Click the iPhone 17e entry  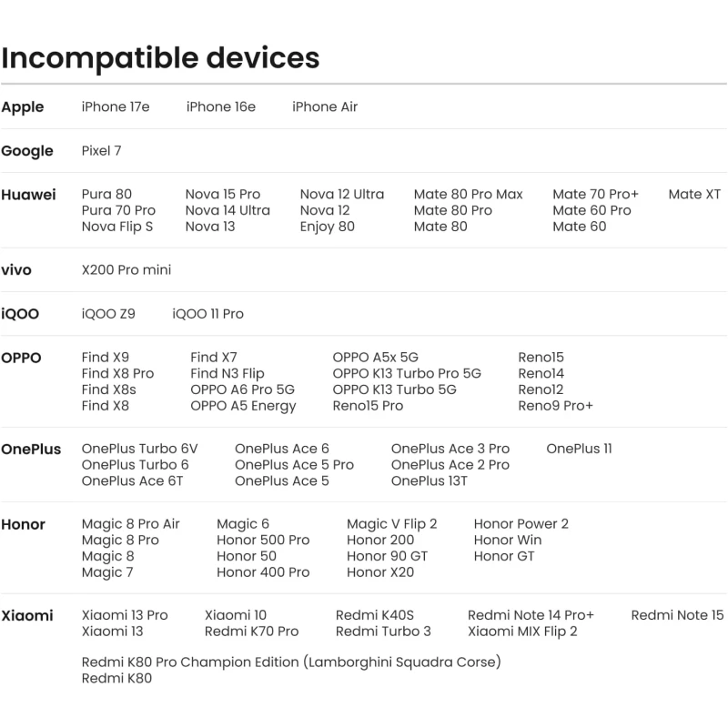point(116,106)
